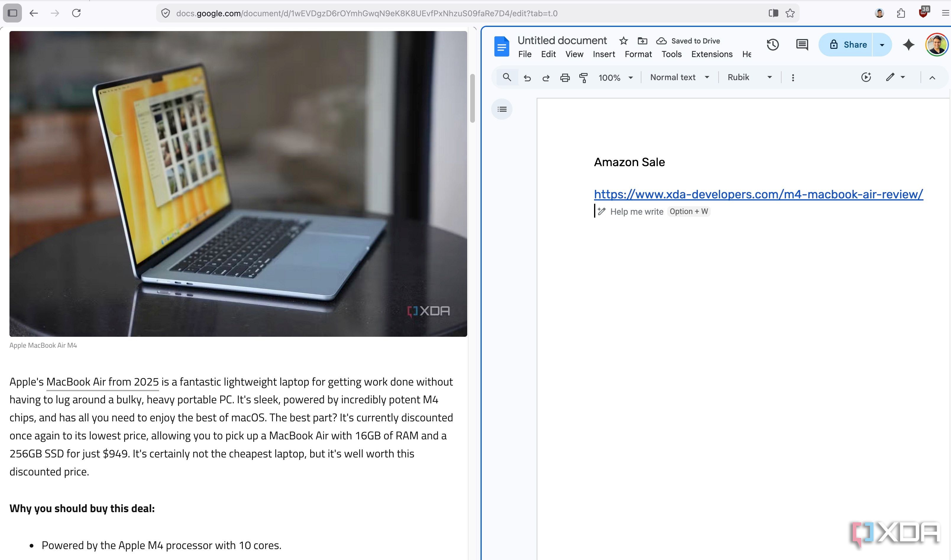951x560 pixels.
Task: Expand the Share options arrow
Action: [882, 45]
